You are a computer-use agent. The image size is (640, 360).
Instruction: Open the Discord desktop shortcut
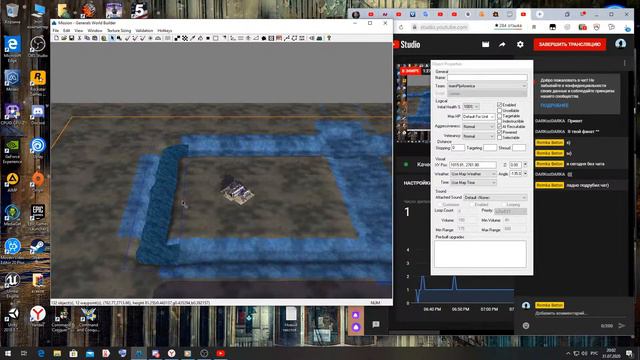[38, 114]
